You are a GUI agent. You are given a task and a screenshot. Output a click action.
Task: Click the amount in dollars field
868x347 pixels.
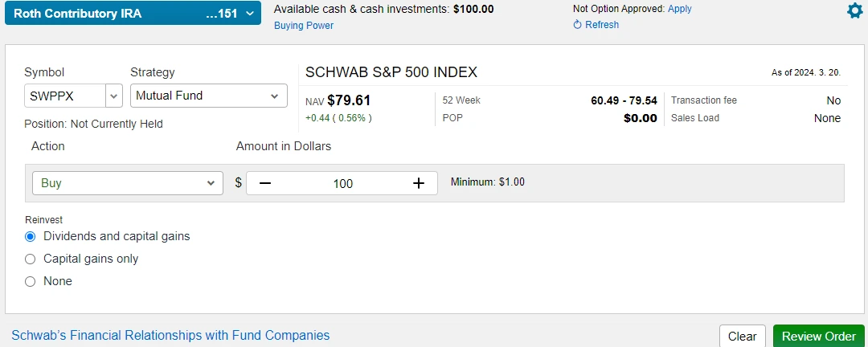pos(342,183)
